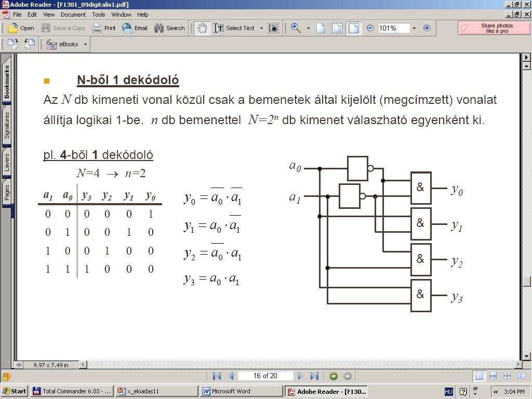Open the Signatures side tab
The image size is (532, 399).
[7, 126]
